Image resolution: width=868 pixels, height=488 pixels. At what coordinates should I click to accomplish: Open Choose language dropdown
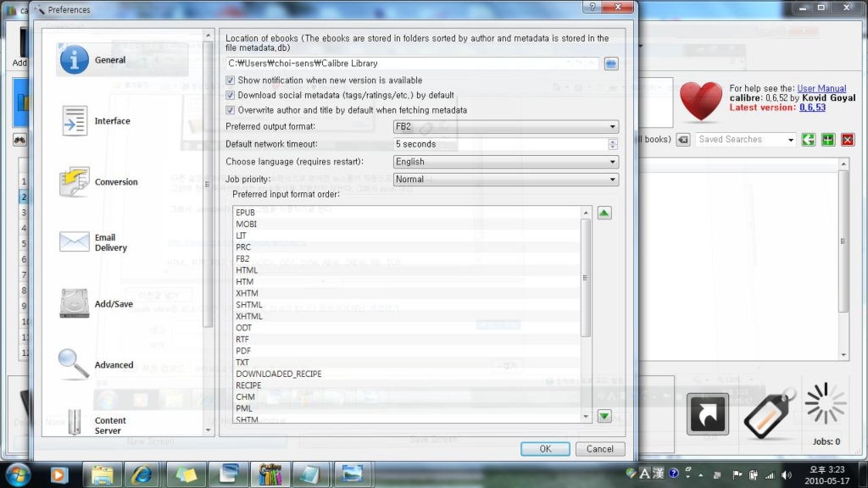tap(505, 162)
